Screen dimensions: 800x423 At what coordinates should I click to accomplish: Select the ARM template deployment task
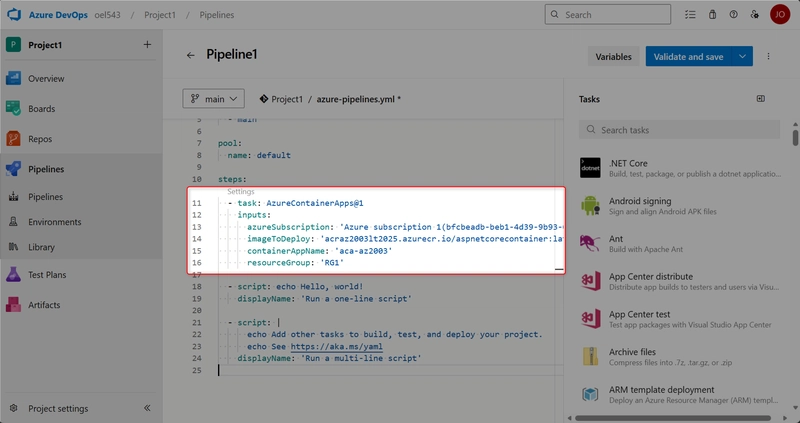coord(660,396)
